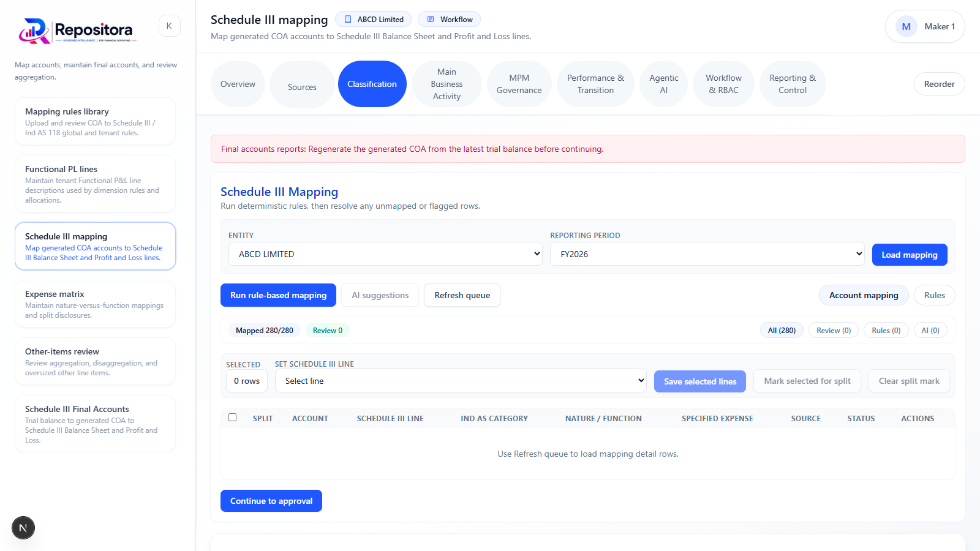Open the Main Business Activity tab
This screenshot has width=980, height=551.
pos(447,84)
